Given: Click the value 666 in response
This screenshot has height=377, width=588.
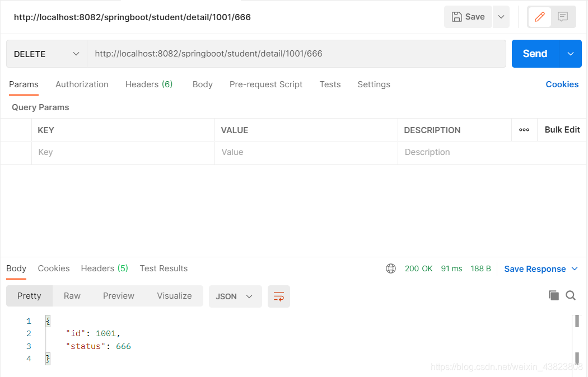Looking at the screenshot, I should (123, 346).
